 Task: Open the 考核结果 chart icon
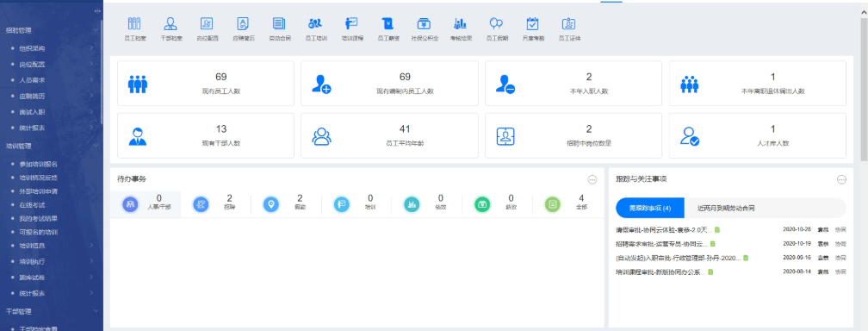tap(460, 23)
